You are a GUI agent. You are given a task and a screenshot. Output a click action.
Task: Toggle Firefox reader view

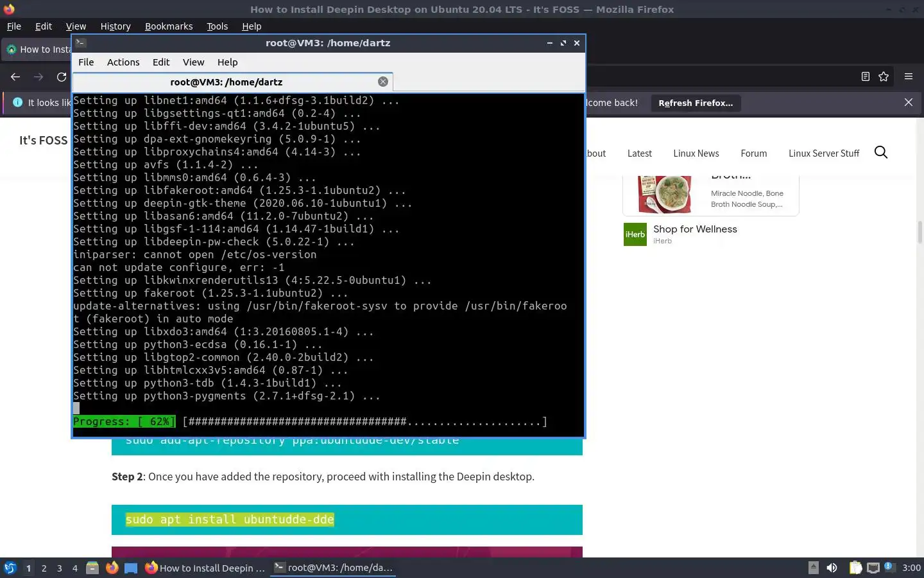tap(865, 76)
